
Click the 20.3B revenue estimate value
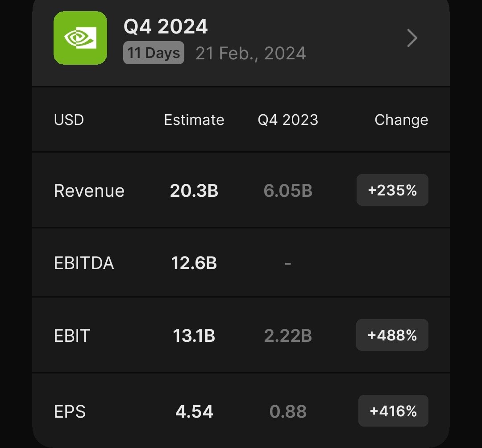pos(194,191)
